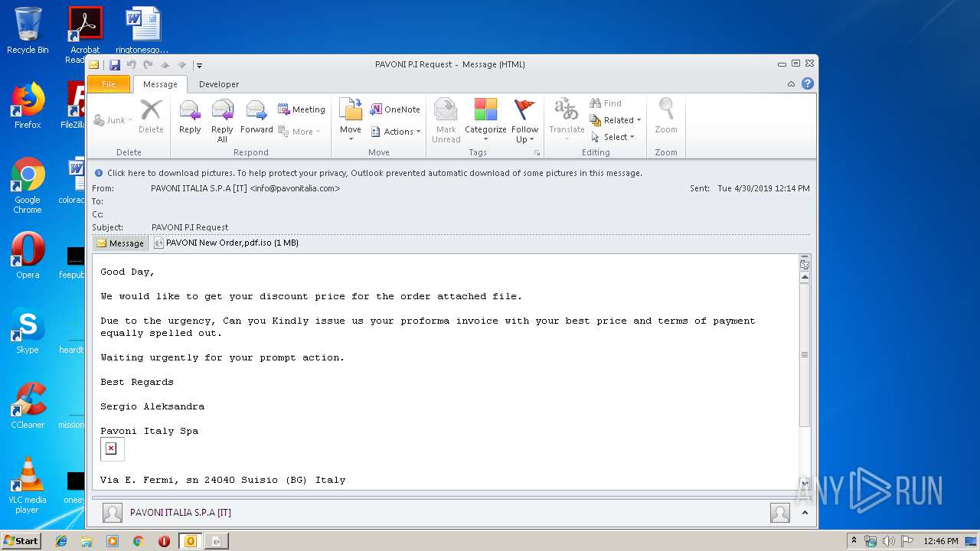Click the Reply All button
This screenshot has height=551, width=980.
coord(222,121)
